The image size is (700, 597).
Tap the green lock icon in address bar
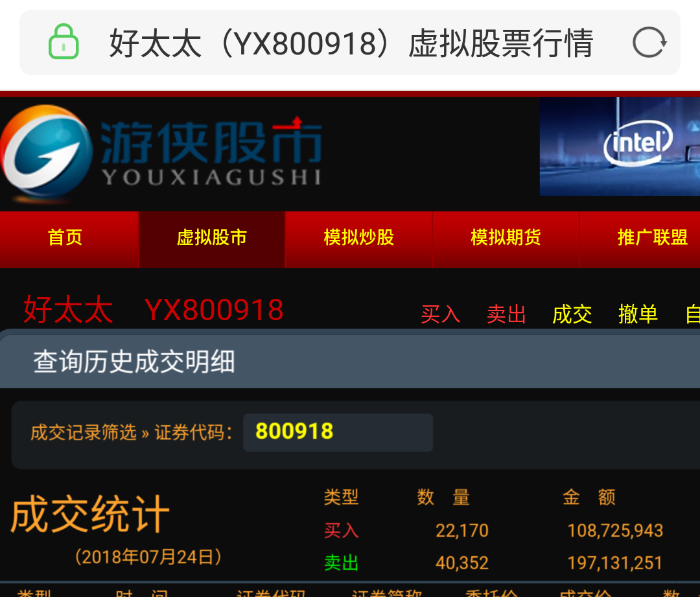coord(64,42)
